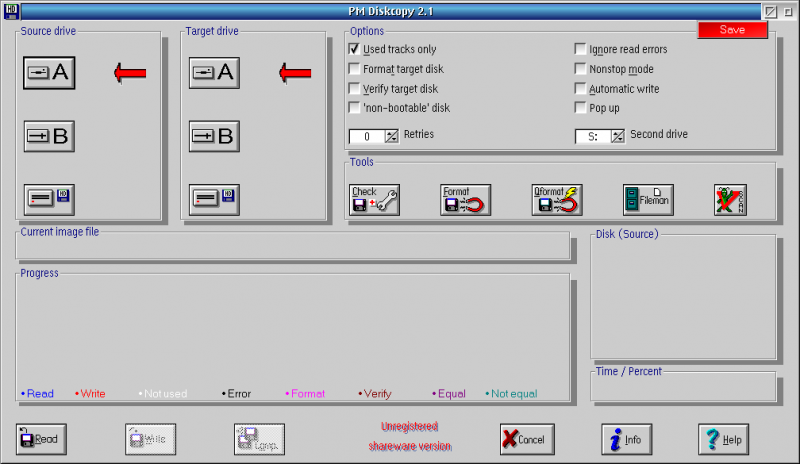Enable Nonstop mode
This screenshot has width=800, height=464.
pos(580,68)
